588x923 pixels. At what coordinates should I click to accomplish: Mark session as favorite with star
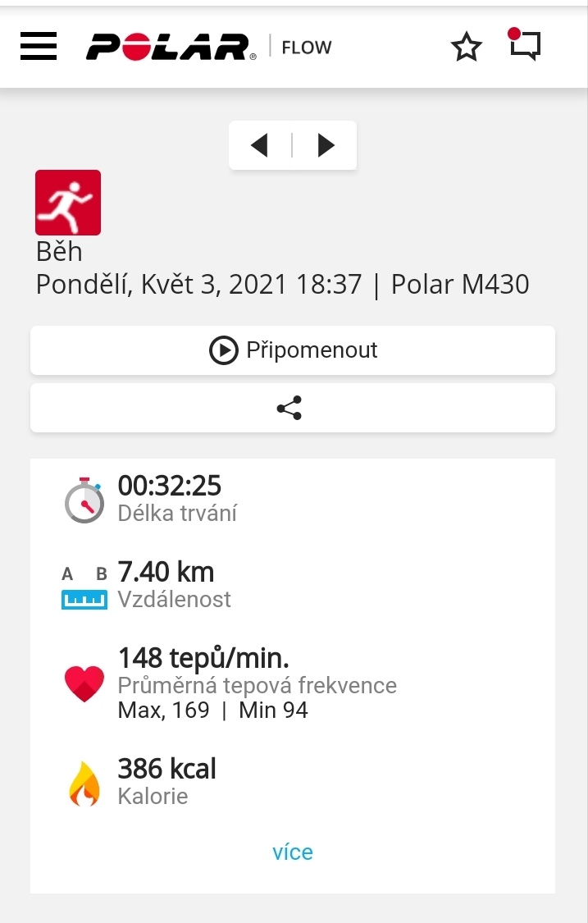(x=466, y=47)
